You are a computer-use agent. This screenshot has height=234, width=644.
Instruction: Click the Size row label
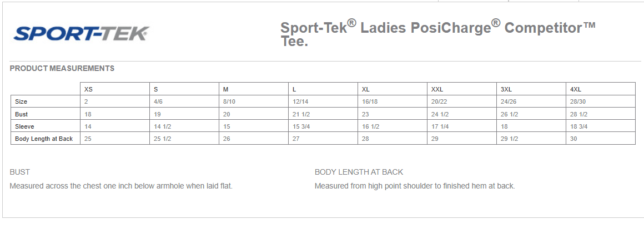pos(21,102)
